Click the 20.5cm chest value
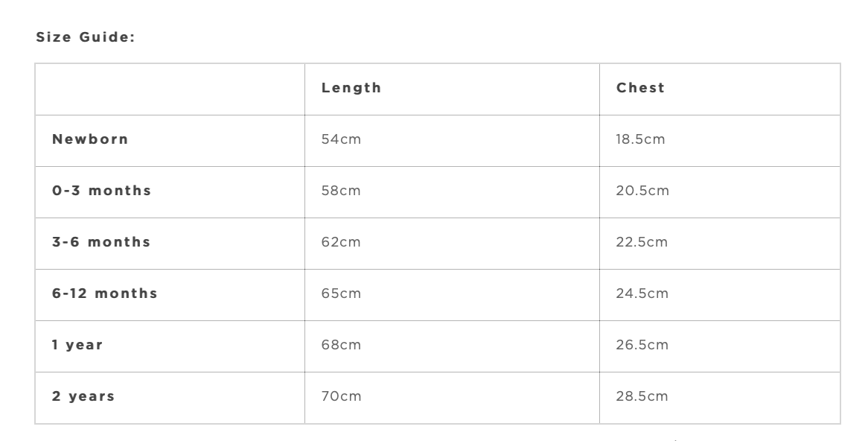The height and width of the screenshot is (441, 868). click(642, 191)
